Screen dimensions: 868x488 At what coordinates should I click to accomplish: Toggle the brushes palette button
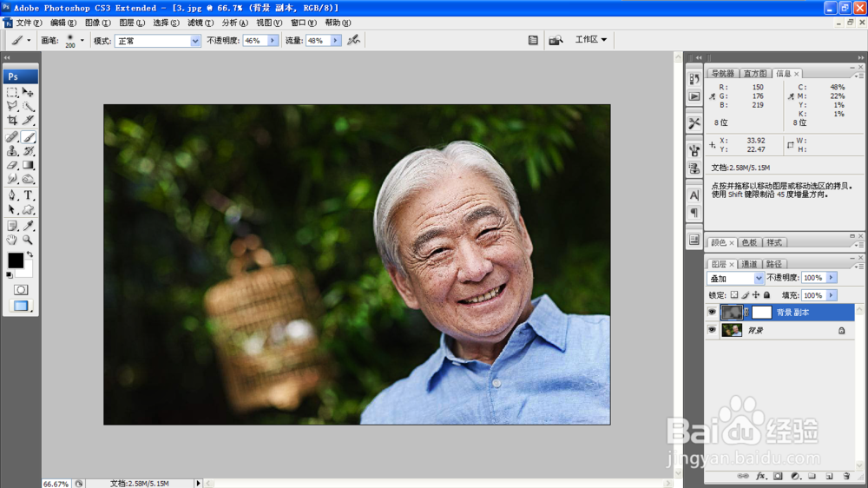point(533,40)
